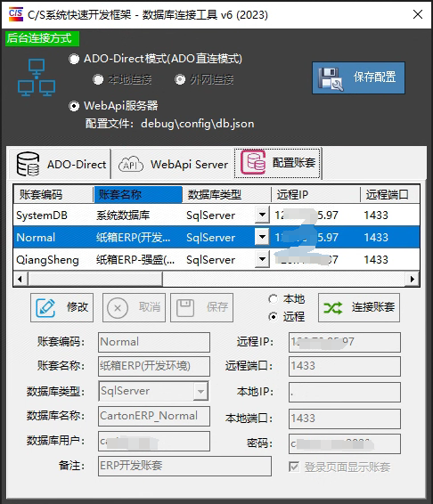Click the API cloud icon

pyautogui.click(x=131, y=164)
